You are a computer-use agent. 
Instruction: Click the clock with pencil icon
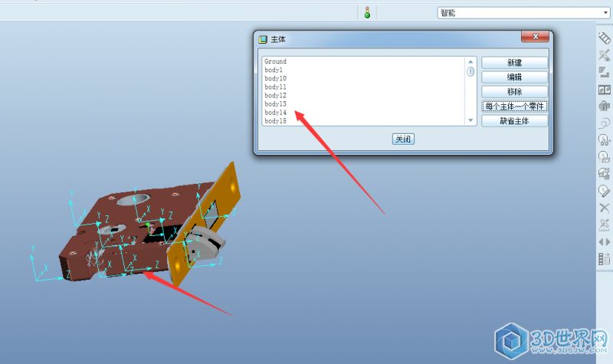(x=604, y=191)
